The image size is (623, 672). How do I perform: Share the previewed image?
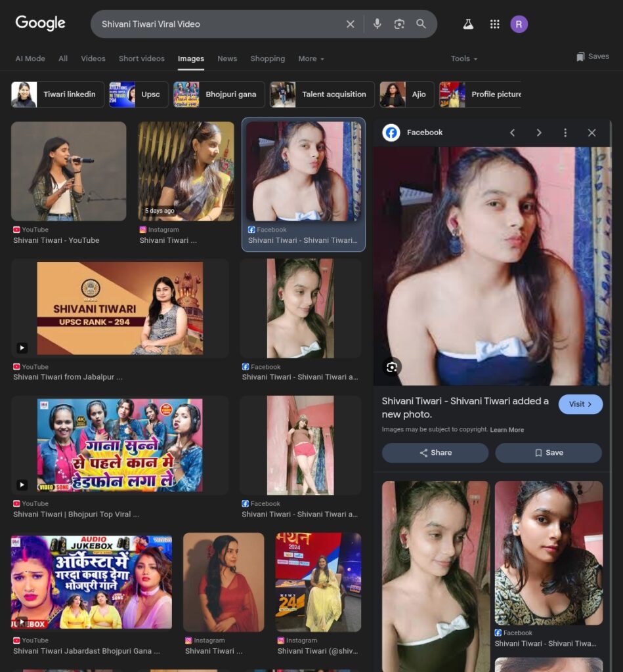click(435, 452)
